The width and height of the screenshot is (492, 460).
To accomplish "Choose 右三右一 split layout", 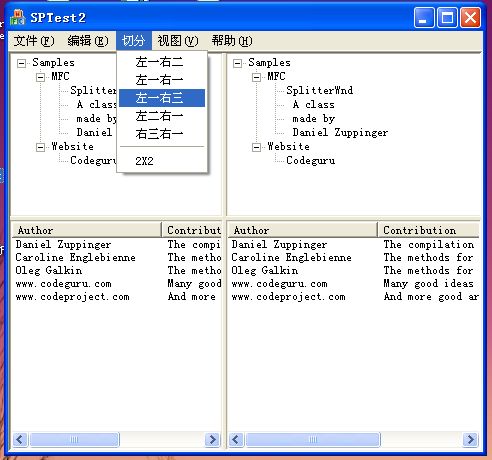I will 162,134.
